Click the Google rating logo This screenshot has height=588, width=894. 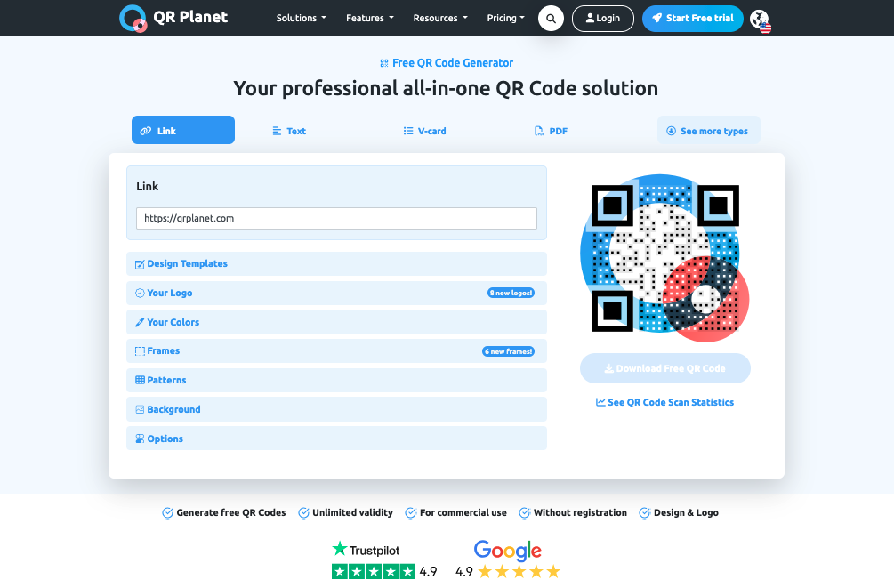507,551
